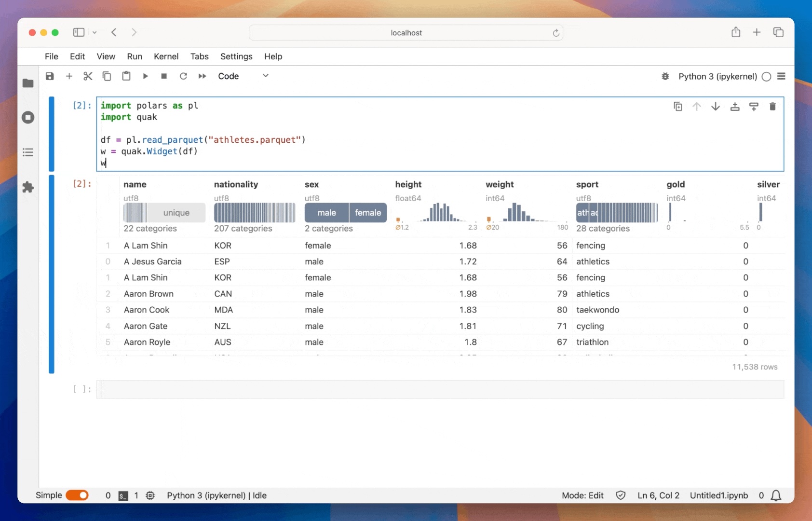The image size is (812, 521).
Task: Toggle the browser sidebar button
Action: pos(79,32)
